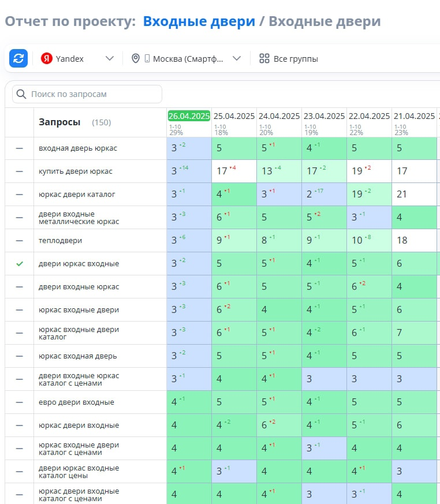Toggle the dash marker for юркас двери каталог
Image resolution: width=440 pixels, height=504 pixels.
(19, 195)
